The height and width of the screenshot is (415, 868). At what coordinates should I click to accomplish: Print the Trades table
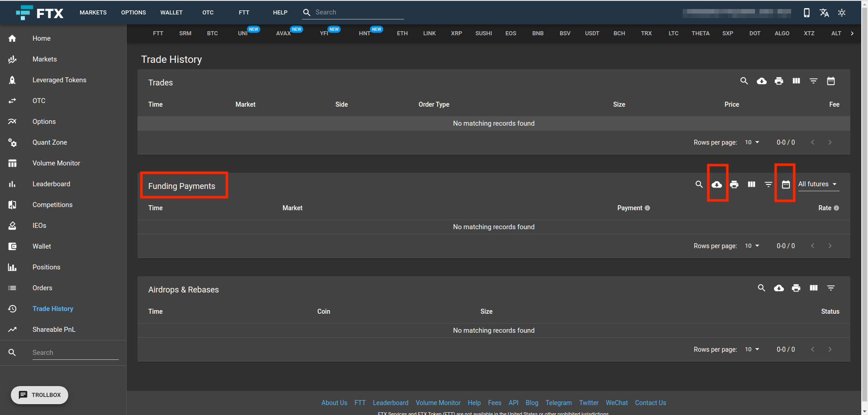(779, 81)
